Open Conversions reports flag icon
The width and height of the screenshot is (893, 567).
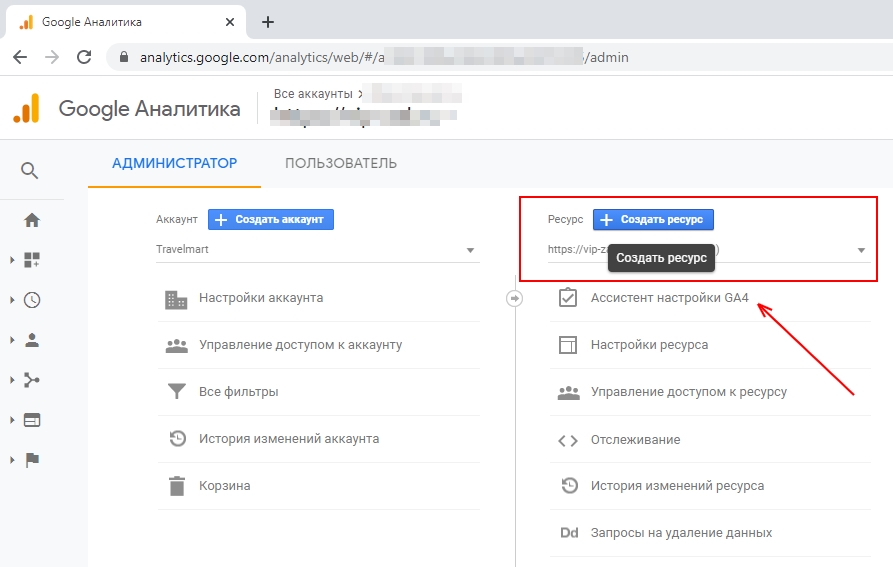pyautogui.click(x=32, y=460)
